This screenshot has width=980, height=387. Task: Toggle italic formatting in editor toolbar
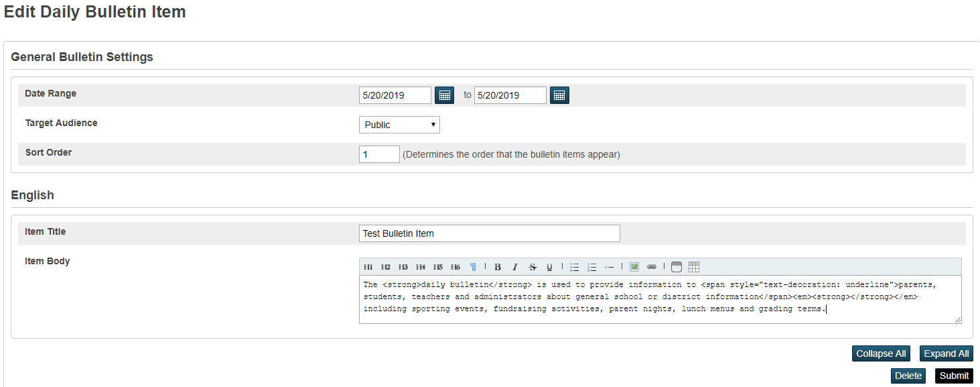coord(515,267)
